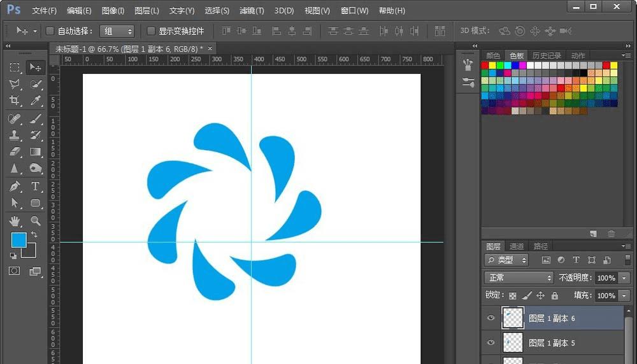Open Layers panel flyout menu
The width and height of the screenshot is (637, 364).
(626, 246)
